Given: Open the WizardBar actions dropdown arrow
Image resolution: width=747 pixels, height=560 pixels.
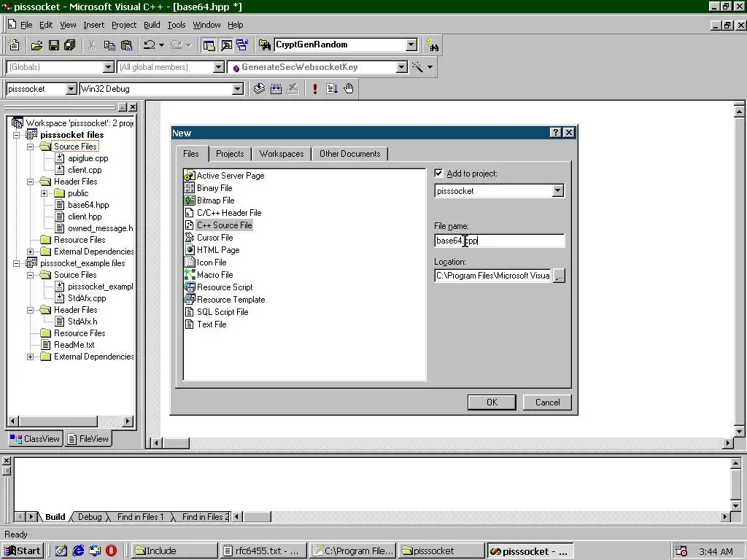Looking at the screenshot, I should click(430, 67).
